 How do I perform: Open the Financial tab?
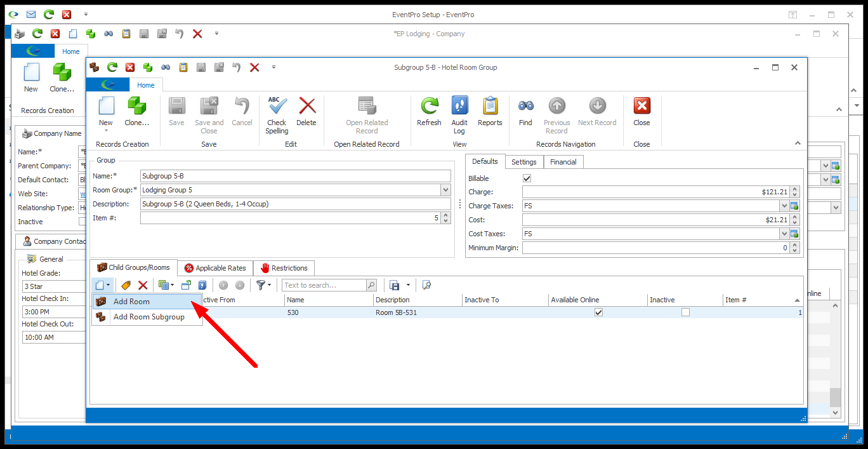pos(563,162)
